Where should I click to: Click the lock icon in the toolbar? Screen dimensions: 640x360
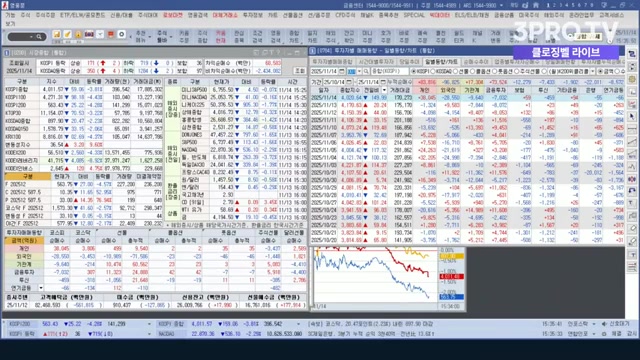[x=78, y=35]
